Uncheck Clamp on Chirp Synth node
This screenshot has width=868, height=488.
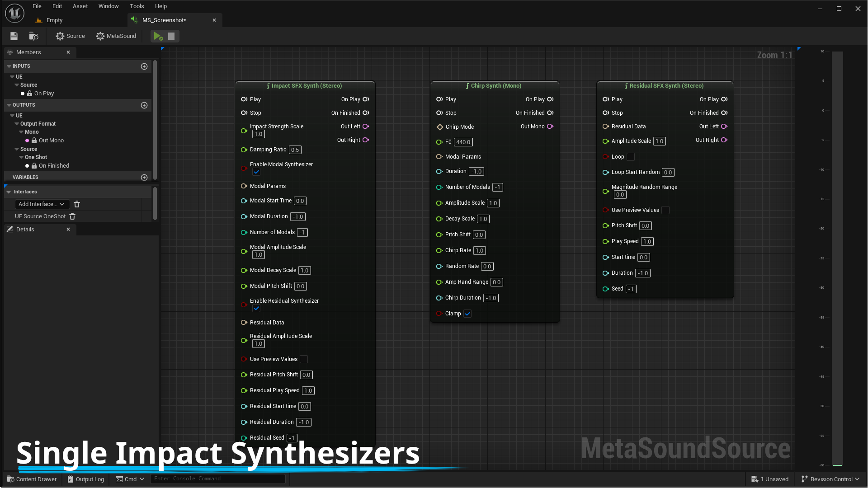[467, 314]
